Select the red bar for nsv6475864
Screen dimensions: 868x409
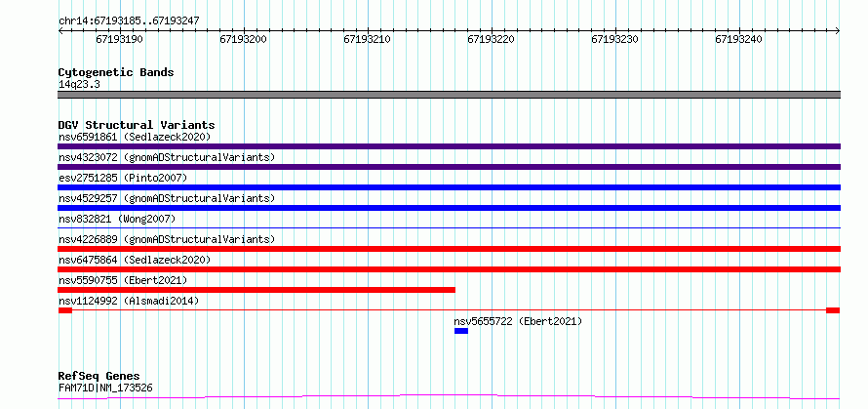coord(449,269)
